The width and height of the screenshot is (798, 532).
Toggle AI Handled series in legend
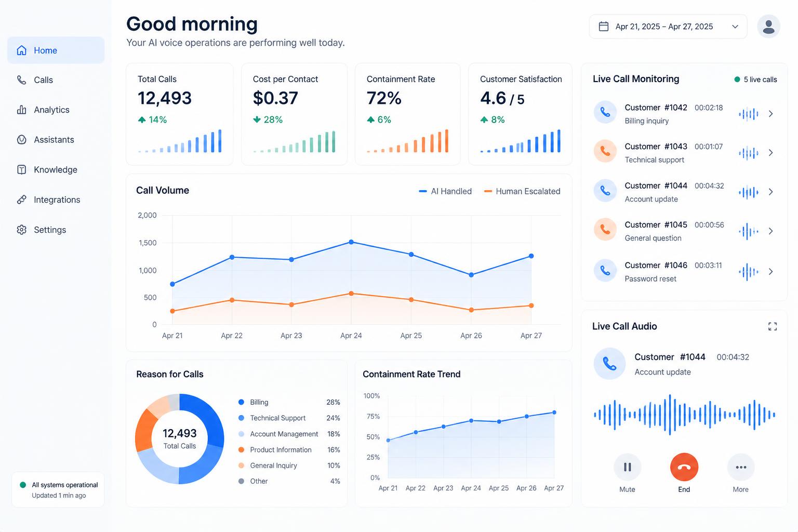pyautogui.click(x=445, y=191)
